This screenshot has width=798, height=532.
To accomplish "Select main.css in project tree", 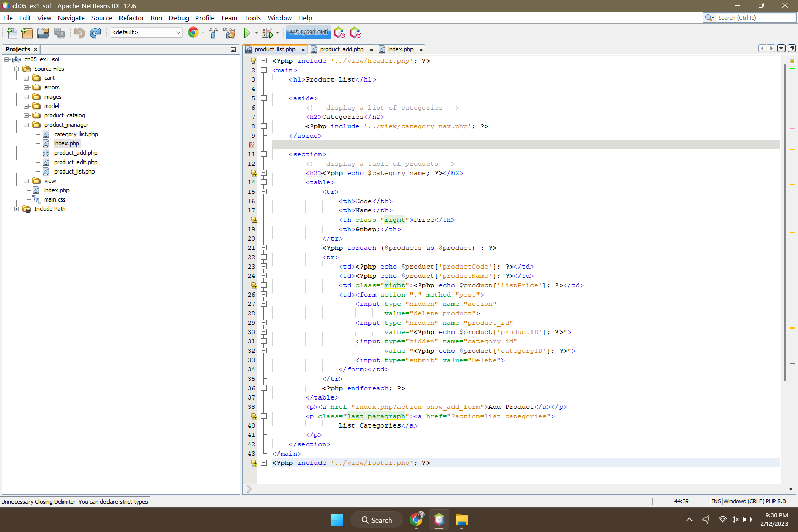I will pyautogui.click(x=55, y=199).
